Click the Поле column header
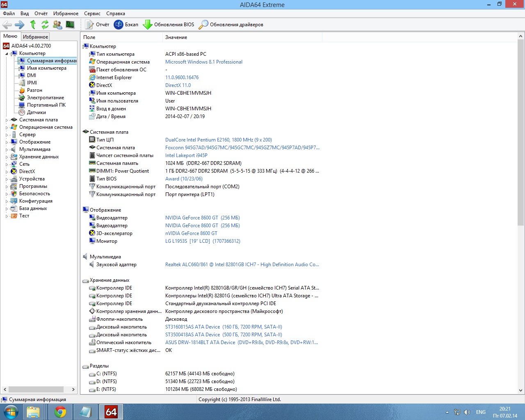Screen dimensions: 525x420 (121, 37)
